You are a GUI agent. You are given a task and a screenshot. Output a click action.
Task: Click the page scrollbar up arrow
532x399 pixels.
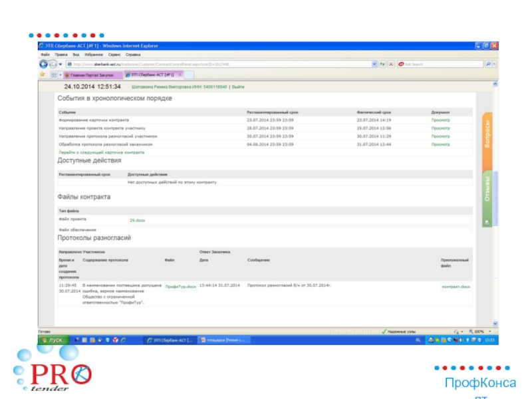(495, 84)
